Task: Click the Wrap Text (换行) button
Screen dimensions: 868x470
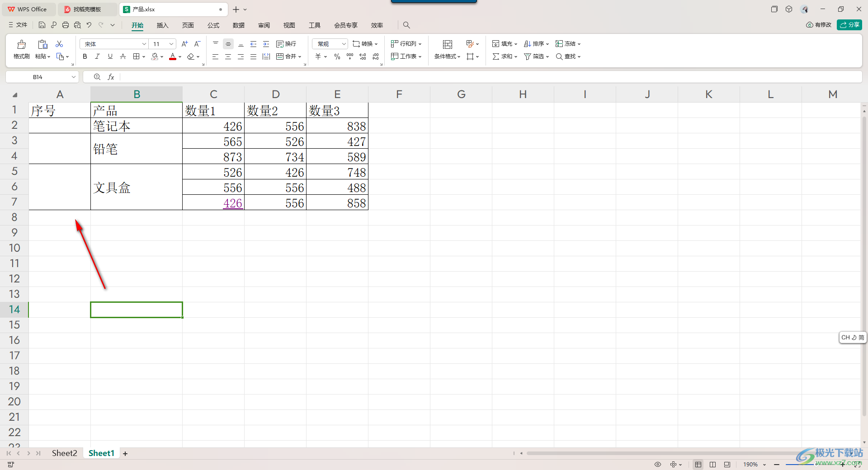Action: coord(286,44)
